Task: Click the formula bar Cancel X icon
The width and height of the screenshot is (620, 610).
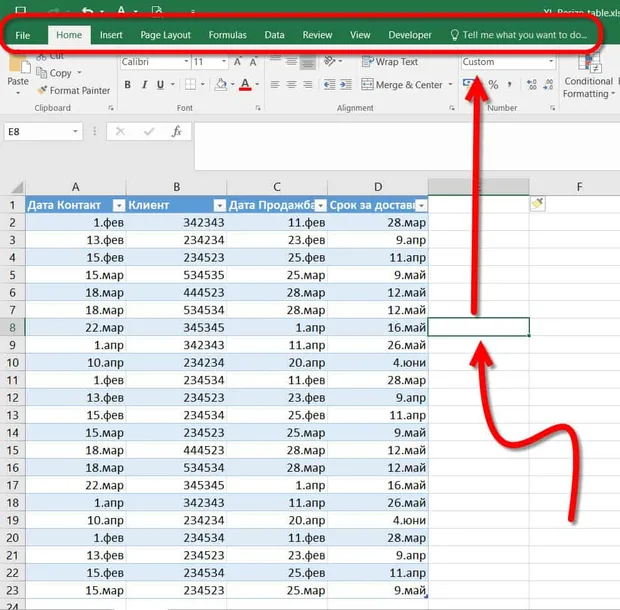Action: click(120, 131)
